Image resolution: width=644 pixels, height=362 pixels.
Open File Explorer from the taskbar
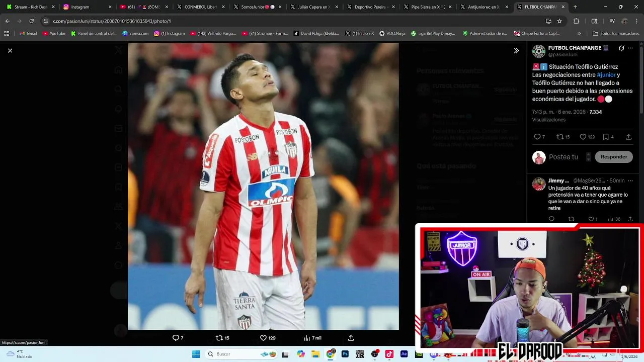pyautogui.click(x=315, y=354)
